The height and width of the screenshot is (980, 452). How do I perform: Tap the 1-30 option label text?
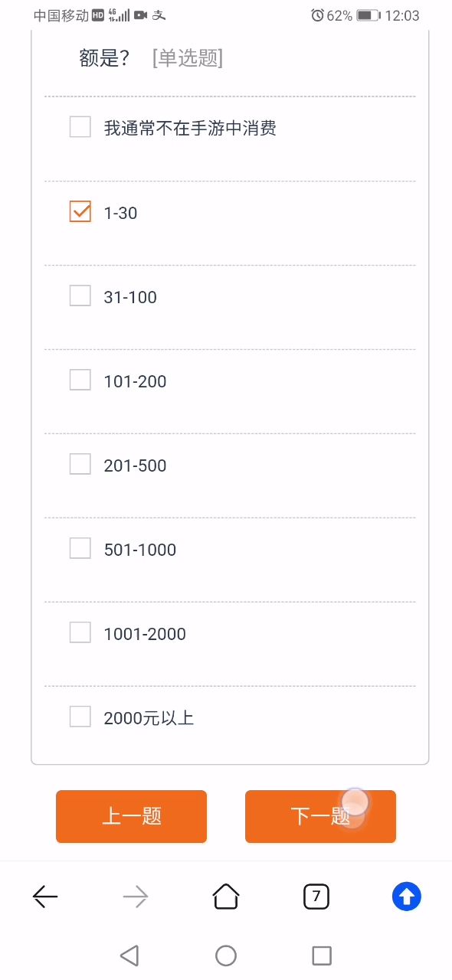(x=120, y=214)
